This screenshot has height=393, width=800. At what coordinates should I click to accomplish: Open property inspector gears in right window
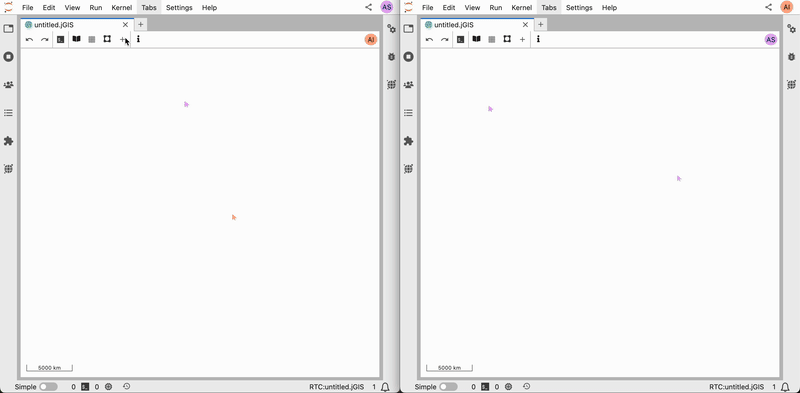791,29
